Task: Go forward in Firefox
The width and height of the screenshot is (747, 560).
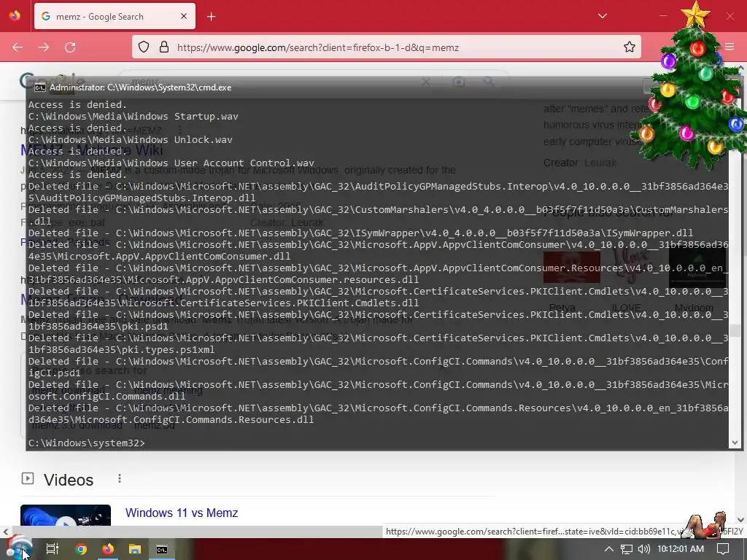Action: point(44,47)
